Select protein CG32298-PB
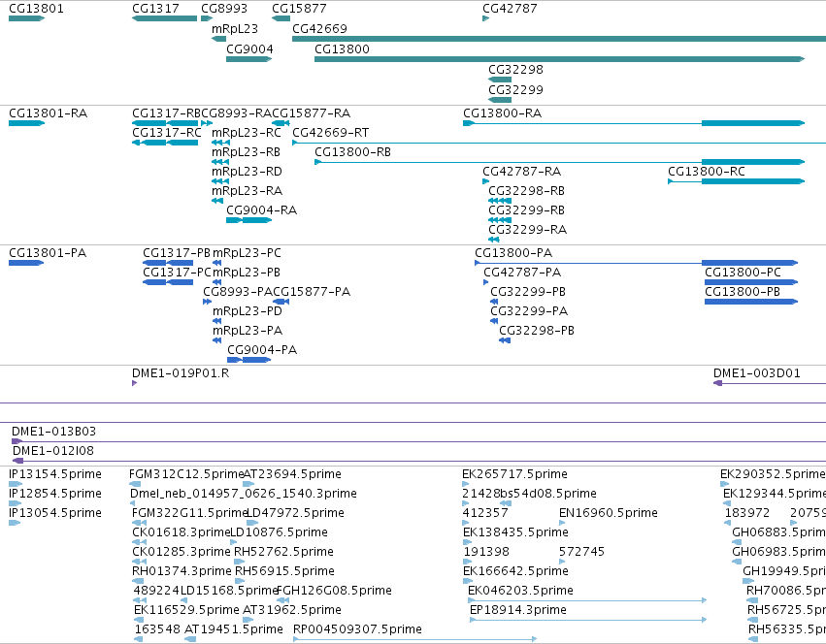 537,331
